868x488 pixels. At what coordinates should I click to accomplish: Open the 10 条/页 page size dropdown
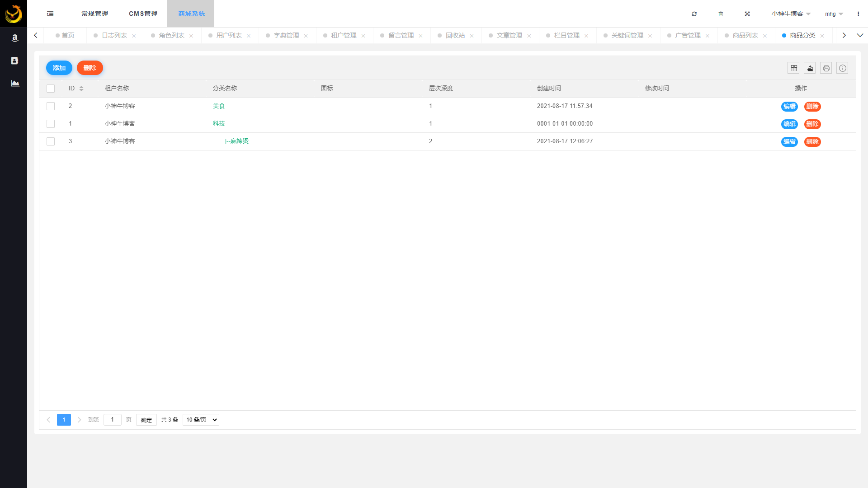pos(200,419)
